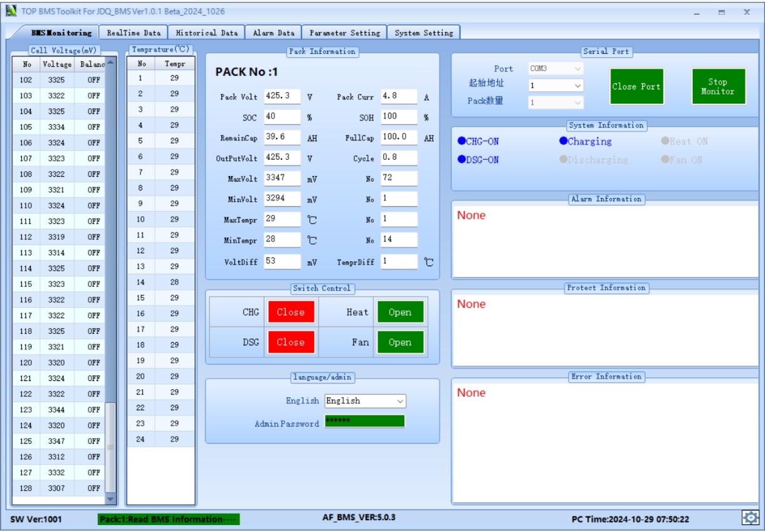Click the MinVolt 3294 field

tap(282, 199)
